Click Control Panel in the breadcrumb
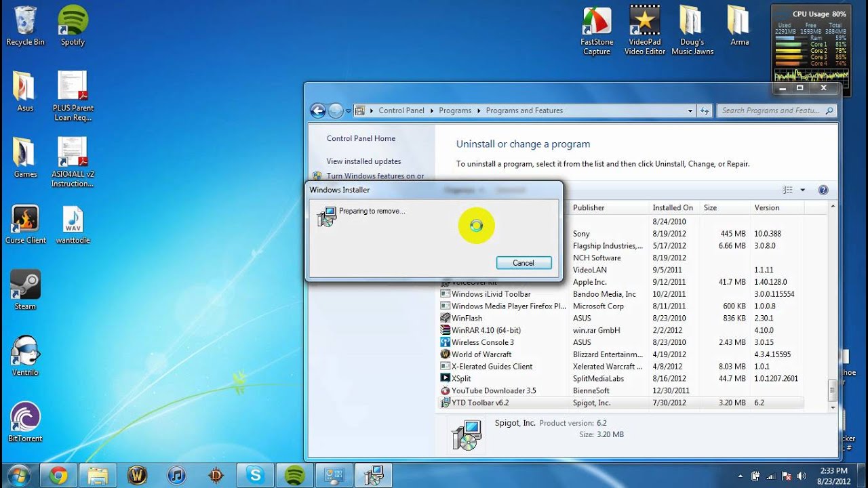 click(x=401, y=110)
